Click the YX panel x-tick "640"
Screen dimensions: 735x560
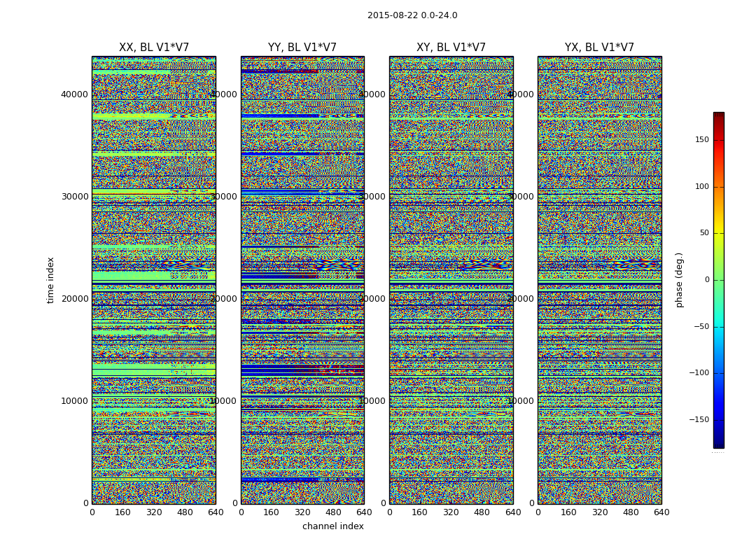[661, 512]
